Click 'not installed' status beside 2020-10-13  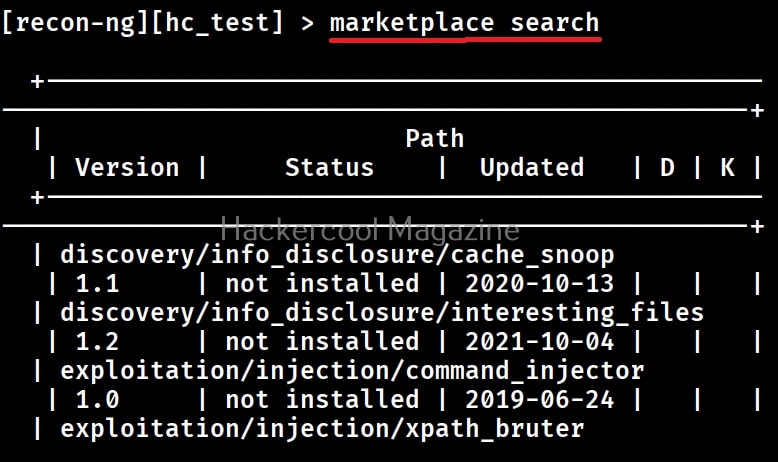tap(321, 284)
